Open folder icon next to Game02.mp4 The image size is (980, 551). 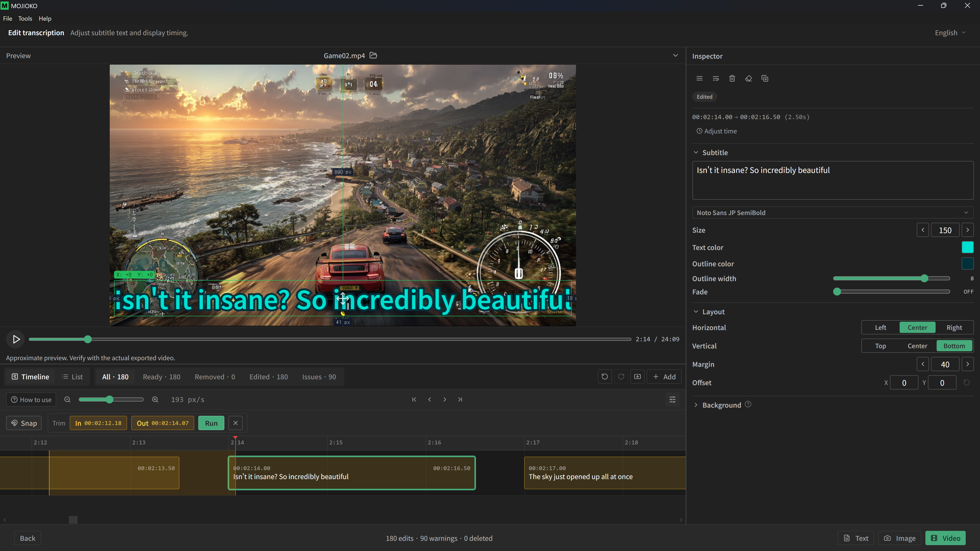pyautogui.click(x=373, y=56)
